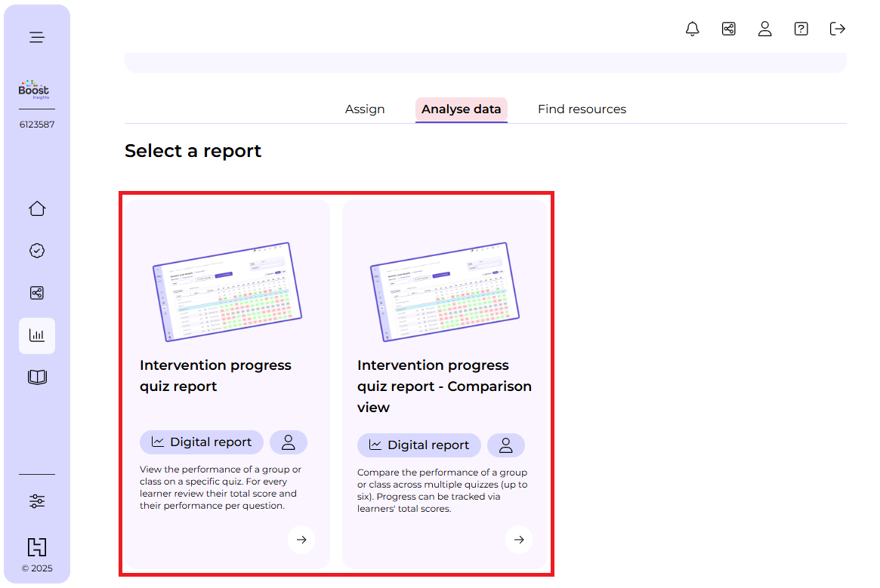Open the user profile icon in header
The width and height of the screenshot is (880, 588).
[764, 29]
